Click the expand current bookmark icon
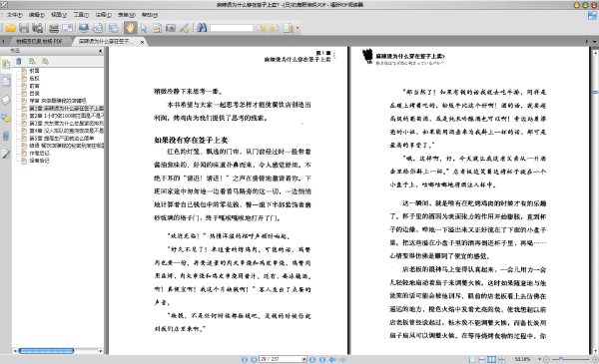Screen dimensions: 599x364 32,61
